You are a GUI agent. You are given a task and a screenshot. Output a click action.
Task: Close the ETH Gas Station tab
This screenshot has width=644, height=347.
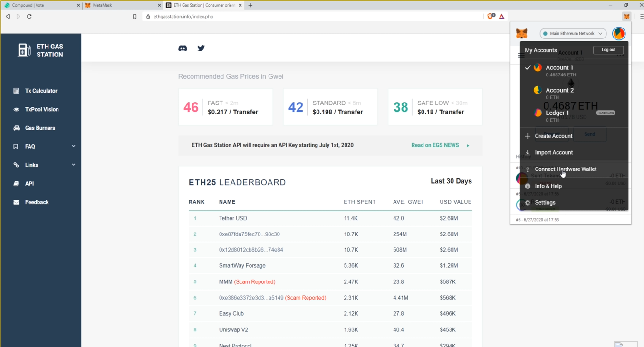[x=240, y=5]
